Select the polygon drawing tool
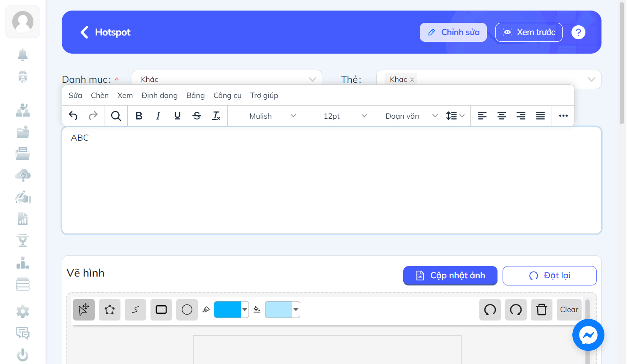The width and height of the screenshot is (626, 364). pos(109,310)
